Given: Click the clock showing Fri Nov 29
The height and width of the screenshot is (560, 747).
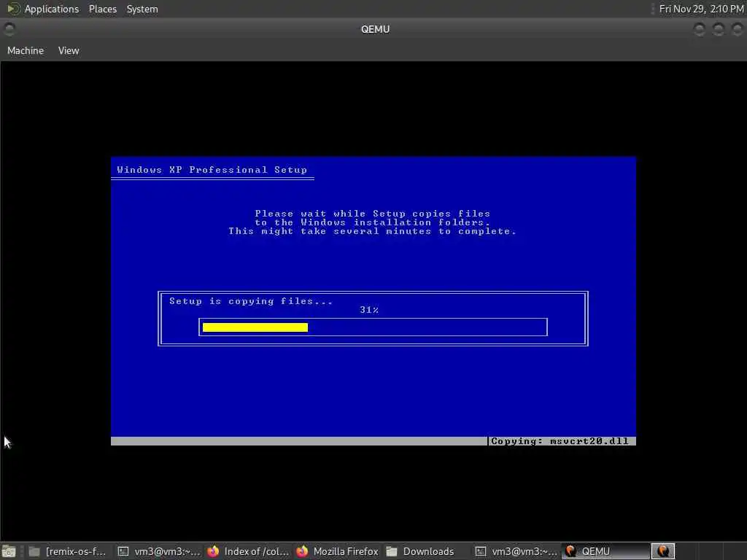Looking at the screenshot, I should [x=701, y=9].
